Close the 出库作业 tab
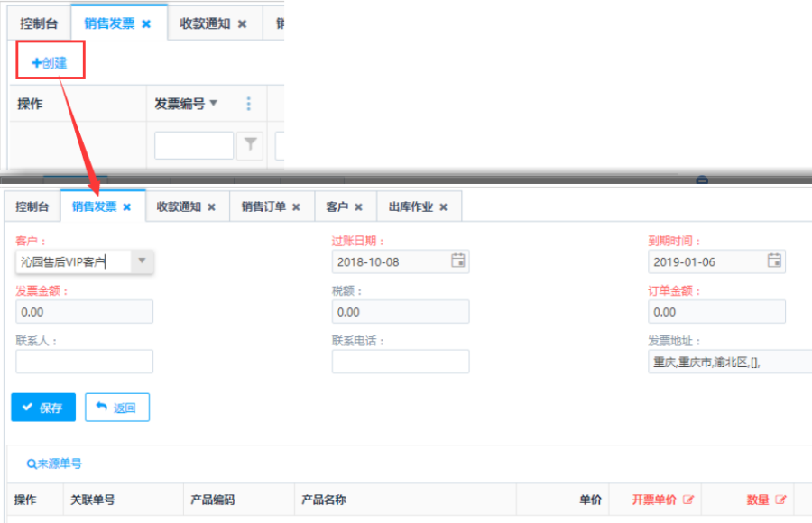The height and width of the screenshot is (523, 812). tap(443, 206)
